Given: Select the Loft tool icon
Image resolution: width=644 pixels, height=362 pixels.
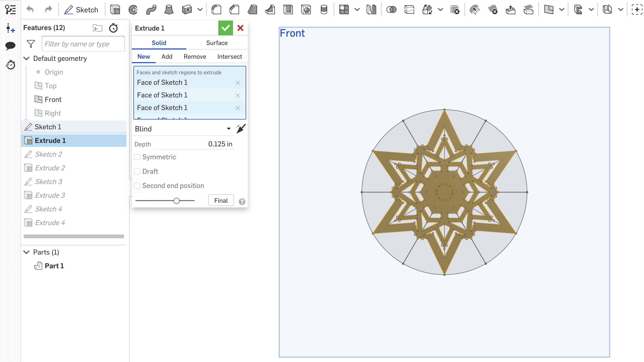Looking at the screenshot, I should (x=169, y=10).
